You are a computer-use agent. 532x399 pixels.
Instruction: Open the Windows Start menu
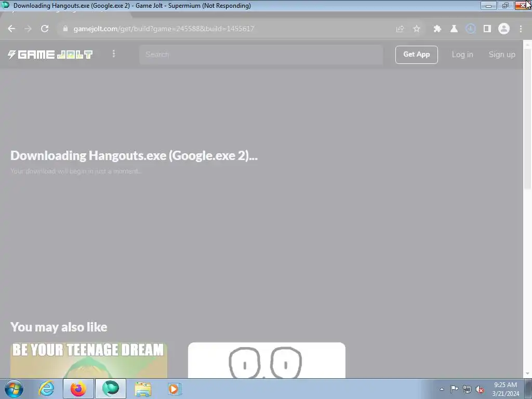click(14, 389)
